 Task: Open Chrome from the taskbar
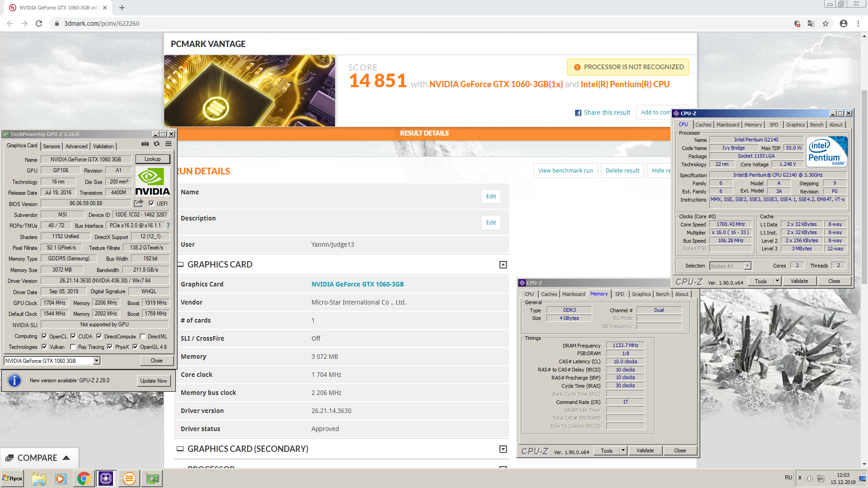coord(84,479)
